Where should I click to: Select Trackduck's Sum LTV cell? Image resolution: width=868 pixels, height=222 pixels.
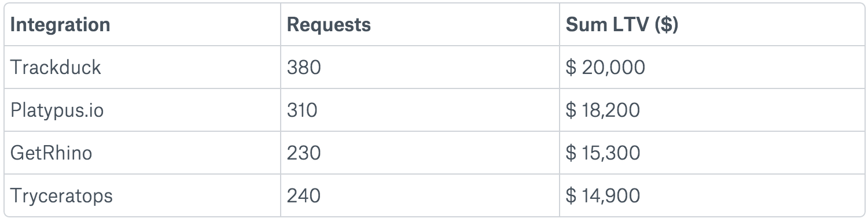coord(712,67)
